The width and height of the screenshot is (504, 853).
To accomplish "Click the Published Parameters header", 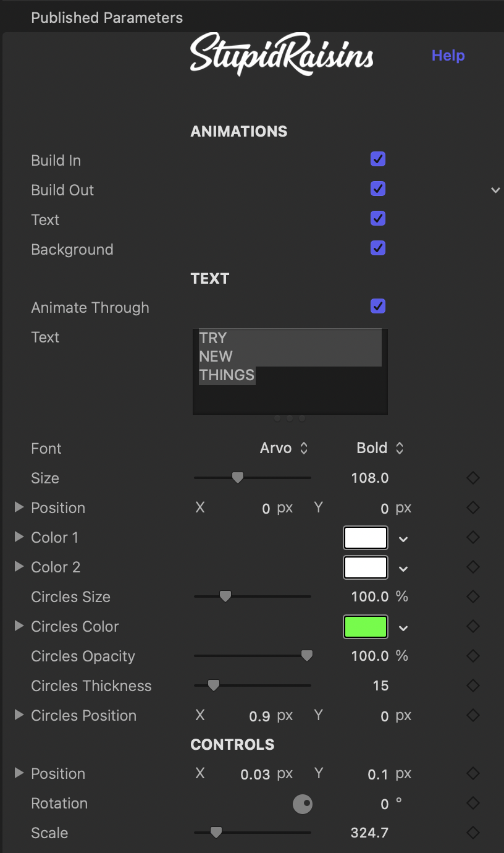I will (107, 18).
